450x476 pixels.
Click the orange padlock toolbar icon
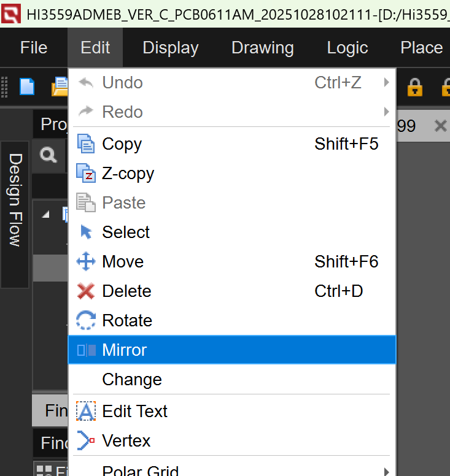415,87
